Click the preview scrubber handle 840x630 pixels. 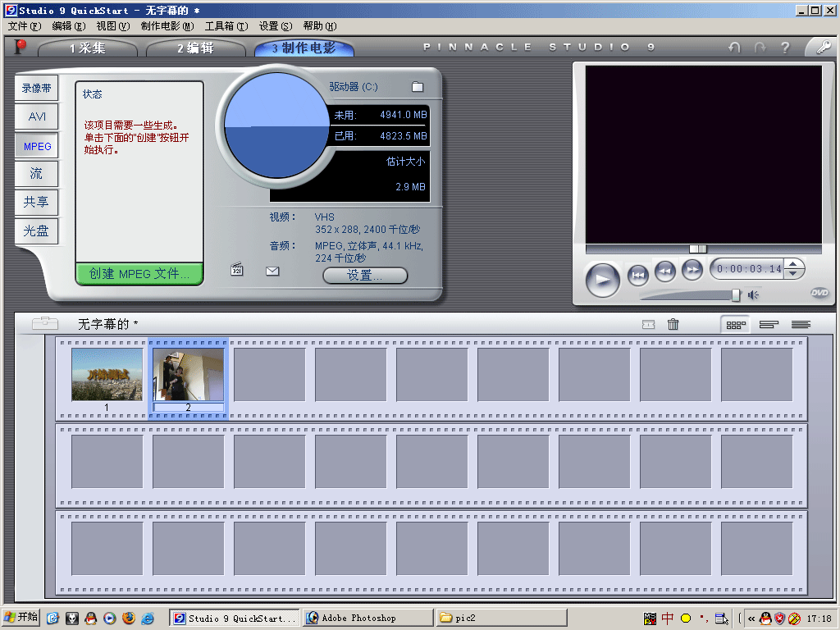(x=697, y=249)
